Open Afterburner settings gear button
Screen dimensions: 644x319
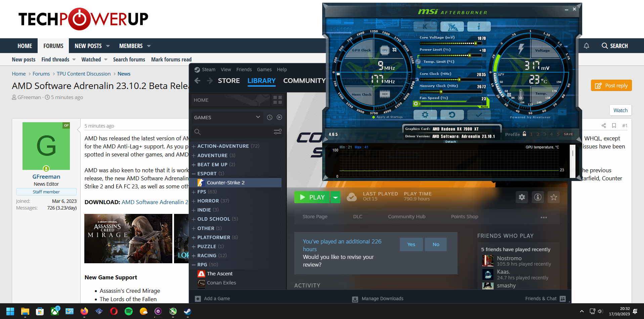click(425, 115)
